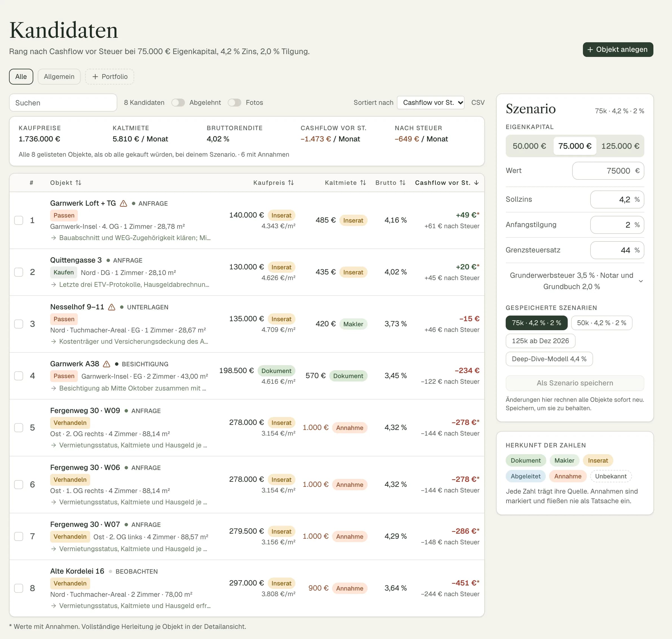
Task: Load the Deep-Dive-Modell 4,4 % scenario
Action: tap(549, 359)
